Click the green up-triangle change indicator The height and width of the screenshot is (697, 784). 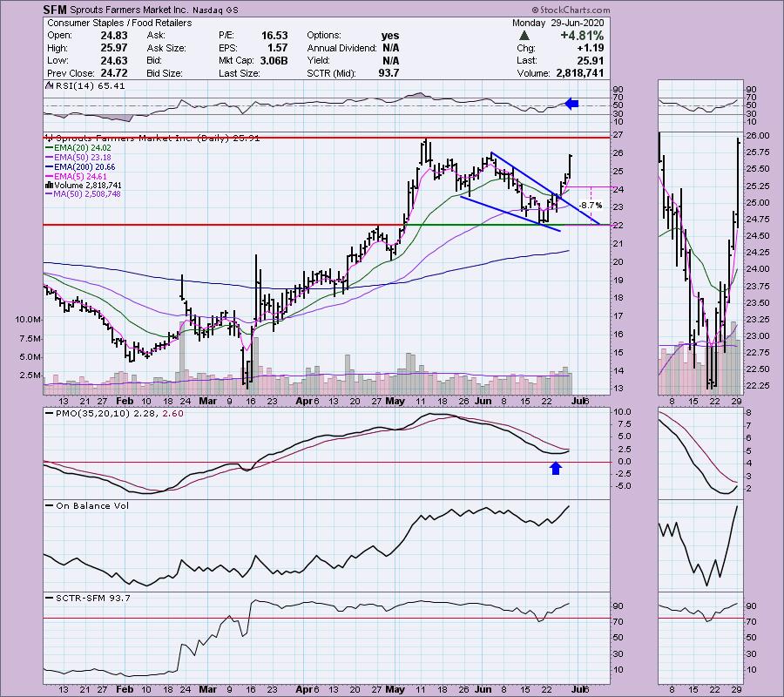[x=524, y=36]
